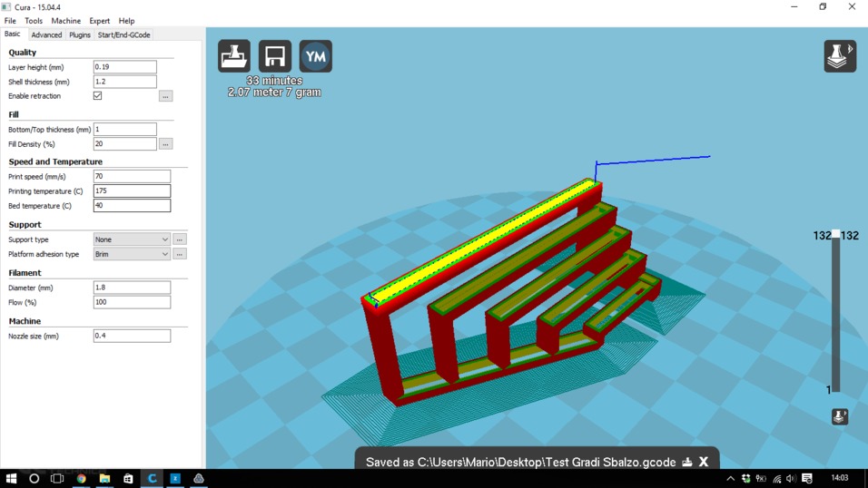Launch Chrome from the taskbar

pyautogui.click(x=81, y=478)
